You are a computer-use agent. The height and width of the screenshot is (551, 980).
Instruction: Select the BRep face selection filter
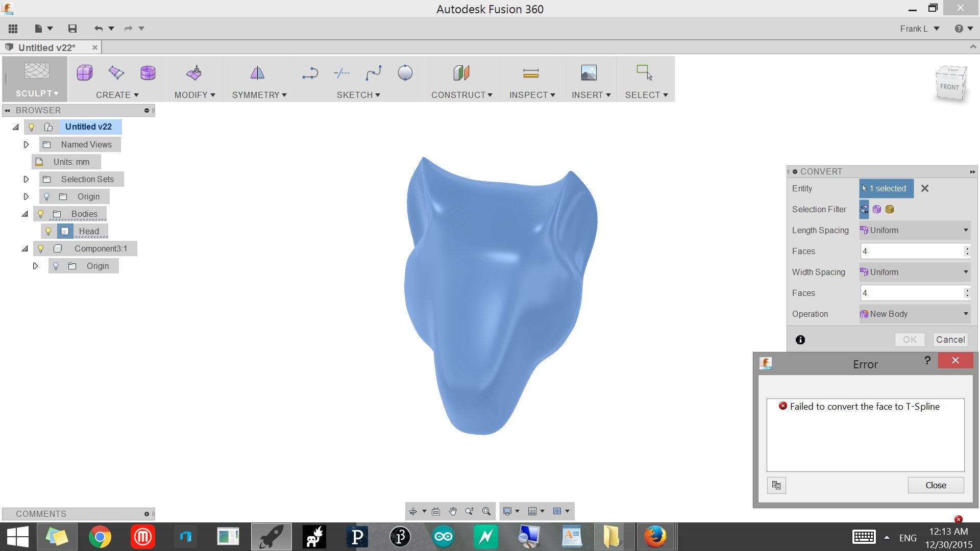(864, 209)
